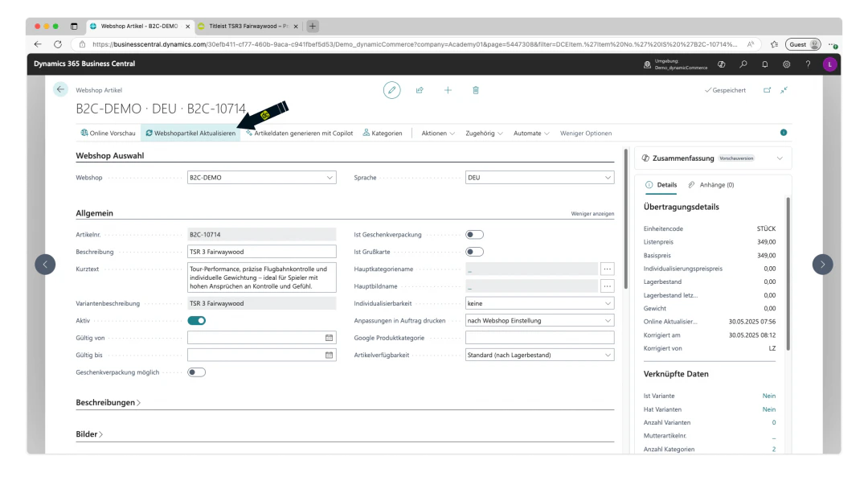Open page in new window icon
The width and height of the screenshot is (868, 489).
pos(768,90)
